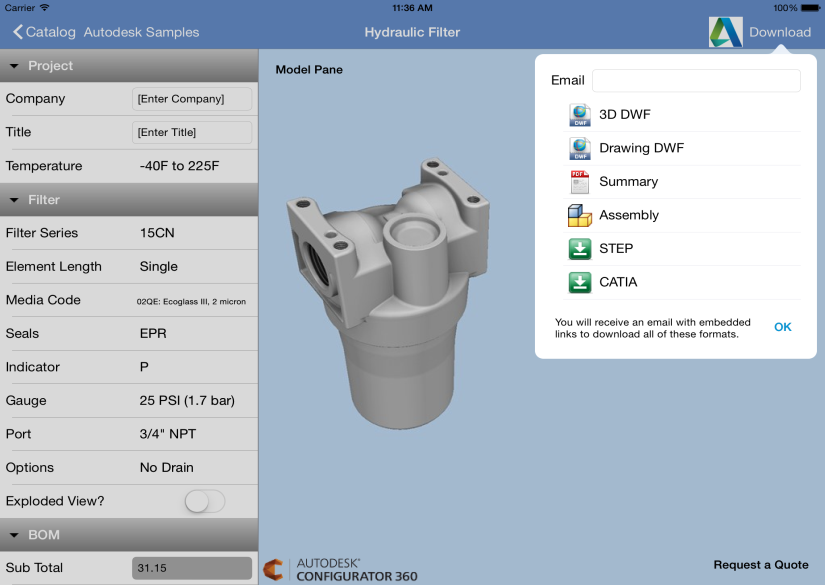Collapse the Project section
Screen dimensions: 825x585
129,66
